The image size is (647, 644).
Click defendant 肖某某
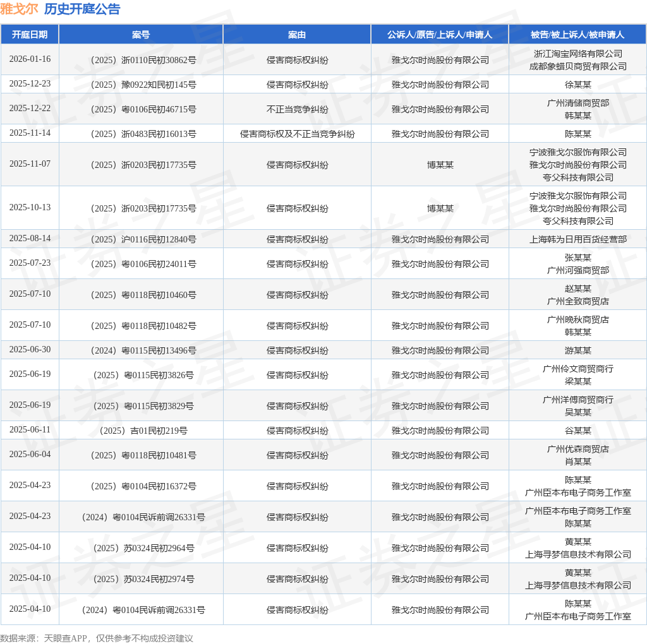[x=577, y=462]
